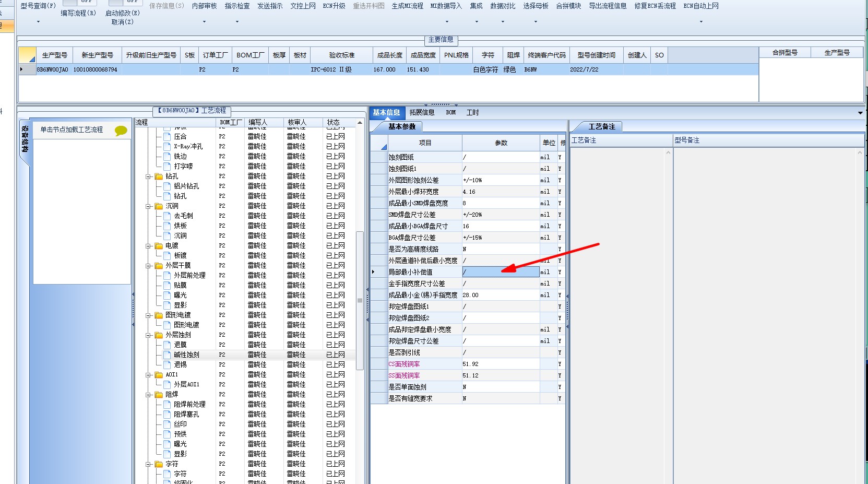This screenshot has height=484, width=868.
Task: Click the AOI1 folder icon
Action: (x=159, y=375)
